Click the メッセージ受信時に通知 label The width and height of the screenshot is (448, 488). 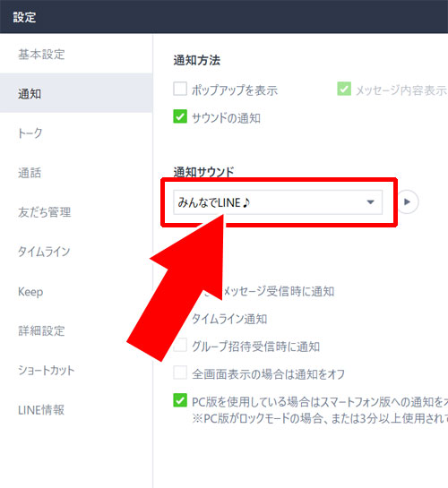pos(279,292)
